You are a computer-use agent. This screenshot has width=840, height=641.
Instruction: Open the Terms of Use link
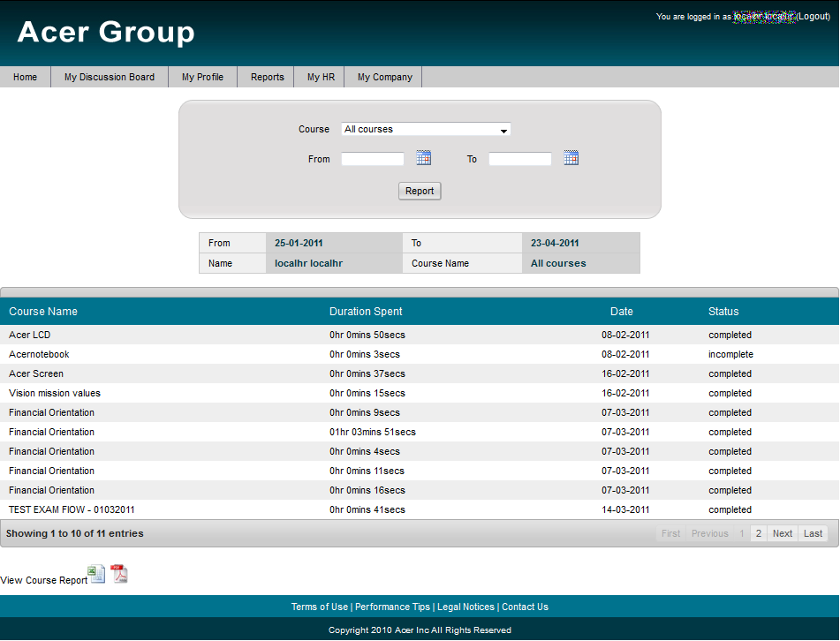(x=320, y=607)
